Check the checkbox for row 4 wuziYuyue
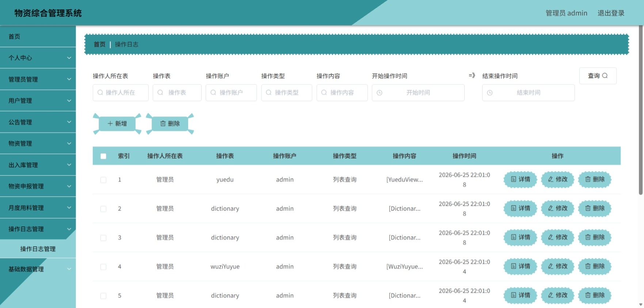The height and width of the screenshot is (308, 644). pyautogui.click(x=103, y=267)
